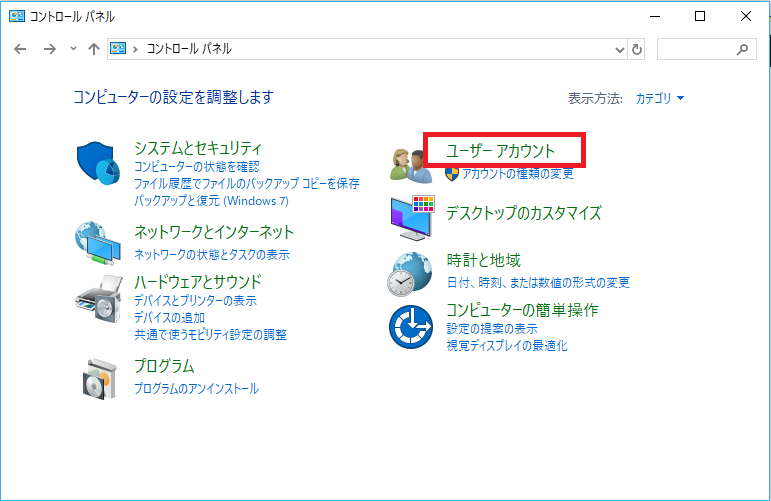This screenshot has height=501, width=771.
Task: Focus the Control Panel search box
Action: [x=707, y=49]
